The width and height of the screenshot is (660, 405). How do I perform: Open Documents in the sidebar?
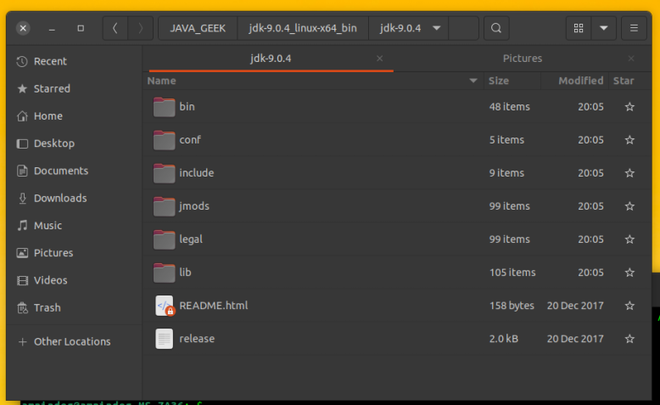coord(74,171)
